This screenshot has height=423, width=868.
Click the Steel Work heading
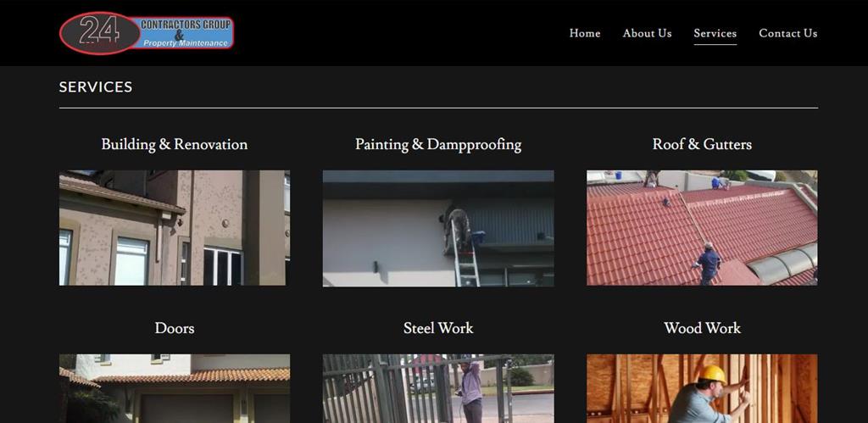pyautogui.click(x=438, y=328)
